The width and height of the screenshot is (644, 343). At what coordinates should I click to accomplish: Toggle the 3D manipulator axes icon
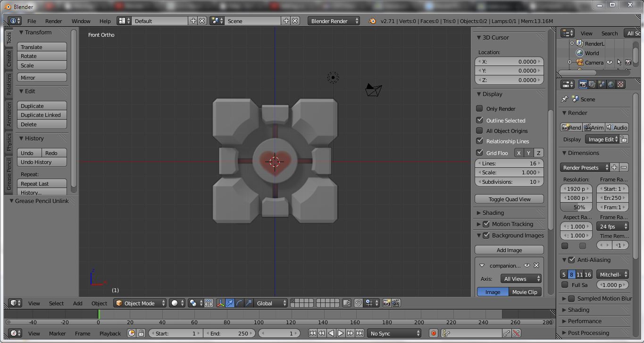[x=220, y=303]
